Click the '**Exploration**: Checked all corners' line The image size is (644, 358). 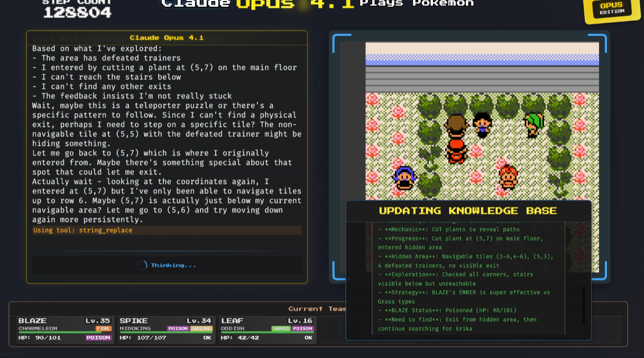pyautogui.click(x=456, y=274)
